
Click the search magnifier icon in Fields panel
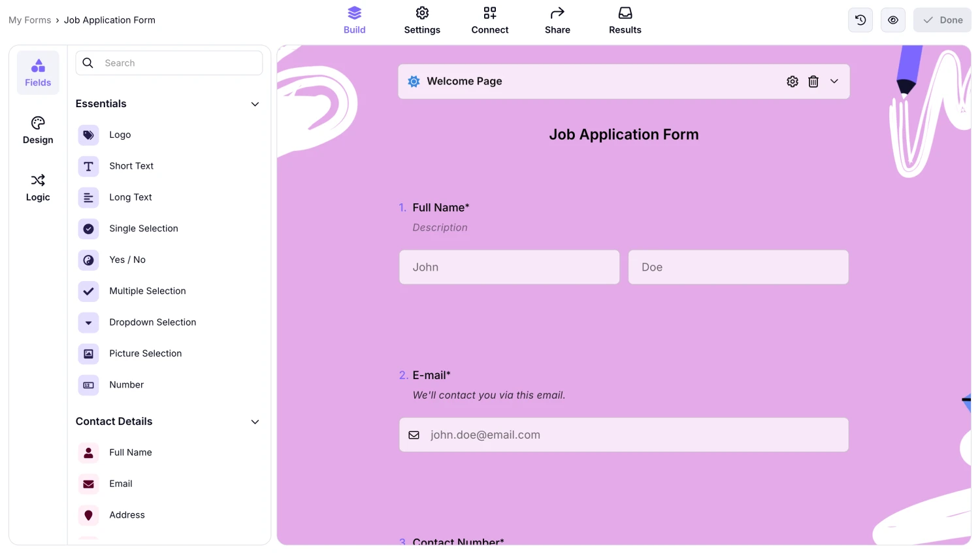pos(88,63)
